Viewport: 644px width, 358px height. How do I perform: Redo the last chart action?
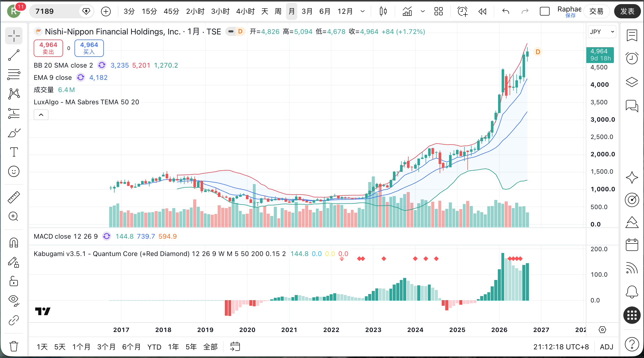point(525,11)
